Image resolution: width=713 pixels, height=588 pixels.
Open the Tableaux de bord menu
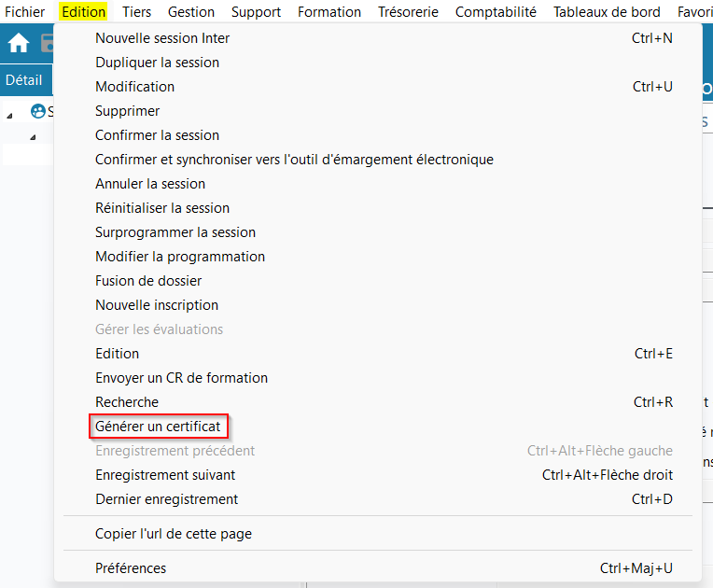[606, 12]
